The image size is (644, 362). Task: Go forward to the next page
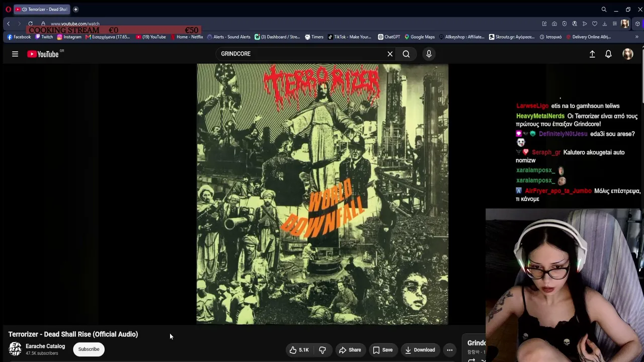19,24
